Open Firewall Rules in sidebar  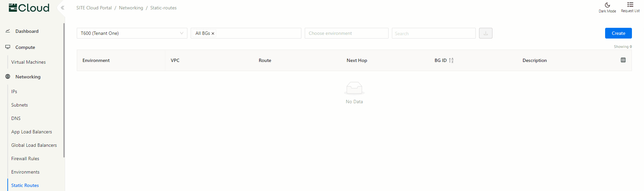(x=25, y=158)
